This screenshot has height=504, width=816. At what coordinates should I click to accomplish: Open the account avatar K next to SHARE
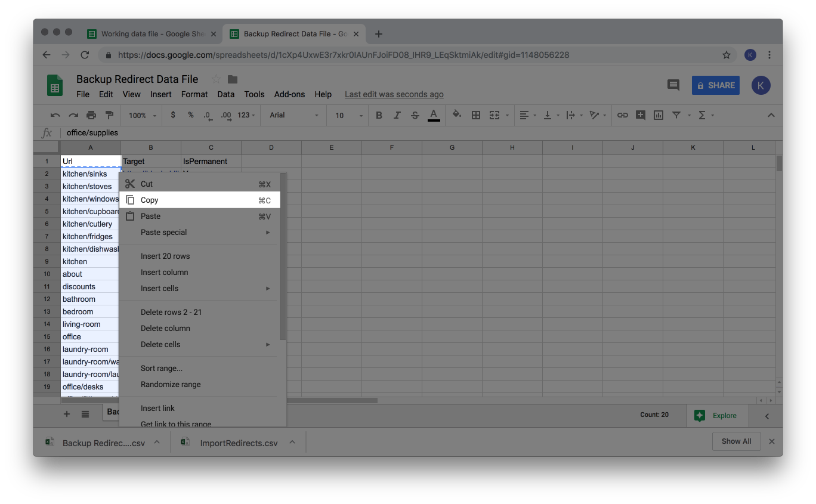(x=761, y=85)
